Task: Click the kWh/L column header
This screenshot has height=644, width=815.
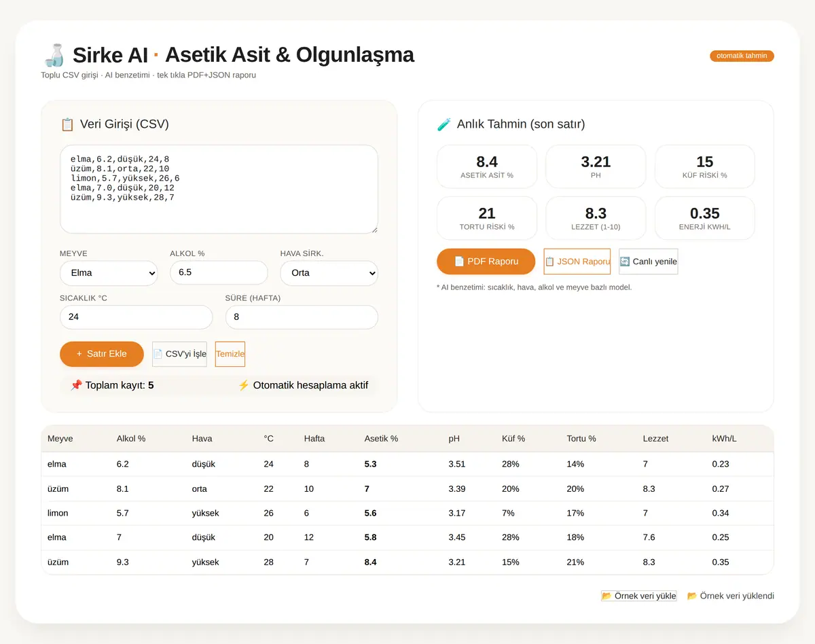Action: (724, 439)
